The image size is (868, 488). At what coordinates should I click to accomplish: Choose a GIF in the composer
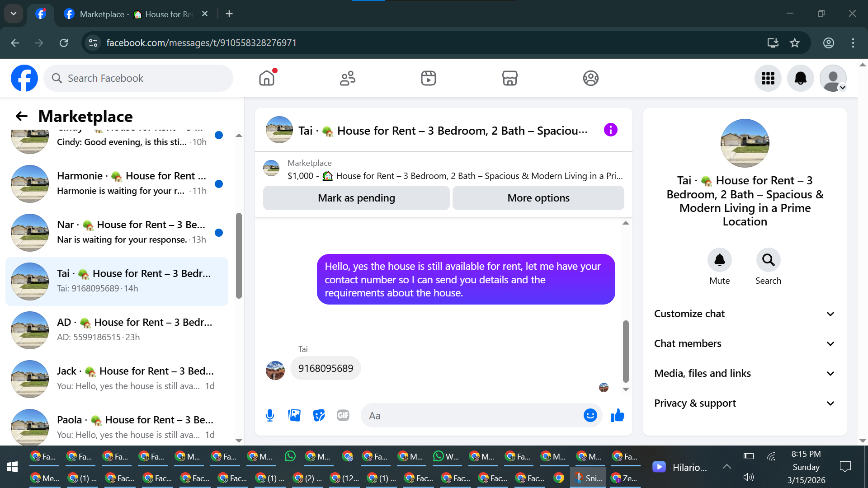343,415
